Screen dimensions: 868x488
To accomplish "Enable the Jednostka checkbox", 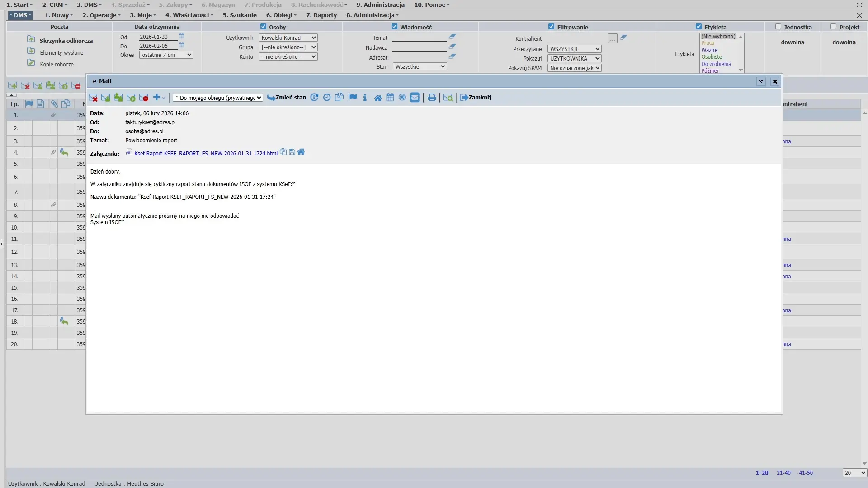I will point(778,27).
